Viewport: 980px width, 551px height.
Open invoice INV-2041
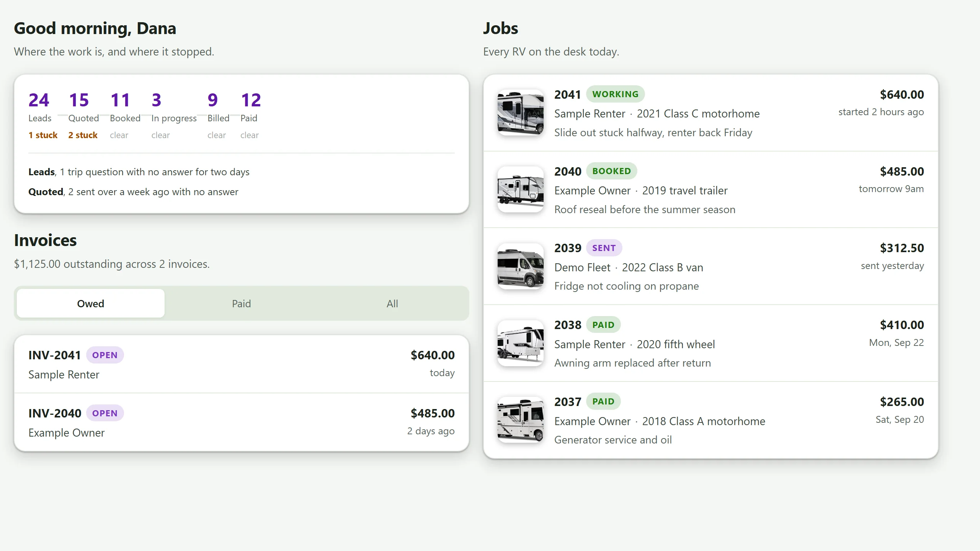tap(242, 364)
